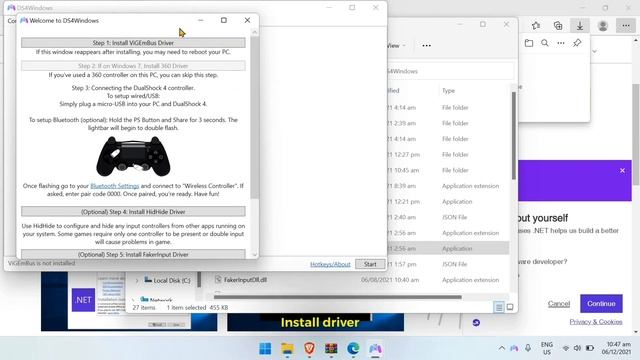Screen dimensions: 640x360
Task: Open the Windows Start menu
Action: [x=265, y=349]
